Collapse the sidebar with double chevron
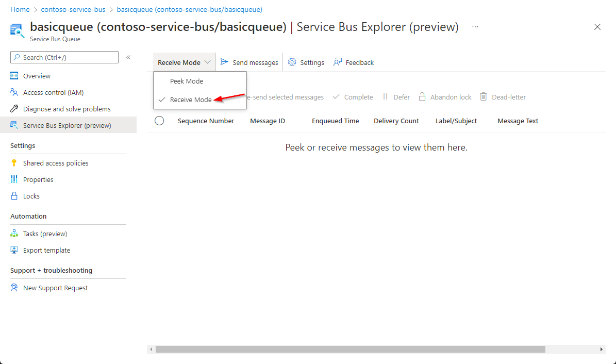Screen dimensions: 616x364 pos(128,57)
